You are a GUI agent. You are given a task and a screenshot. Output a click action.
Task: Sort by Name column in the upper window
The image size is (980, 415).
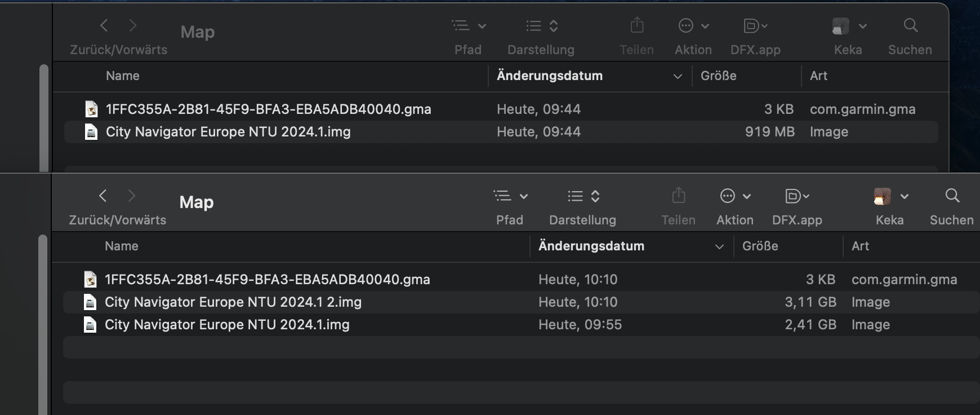tap(123, 76)
